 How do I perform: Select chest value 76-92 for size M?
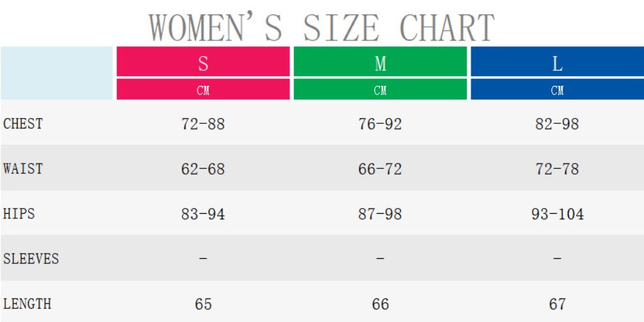tap(381, 124)
